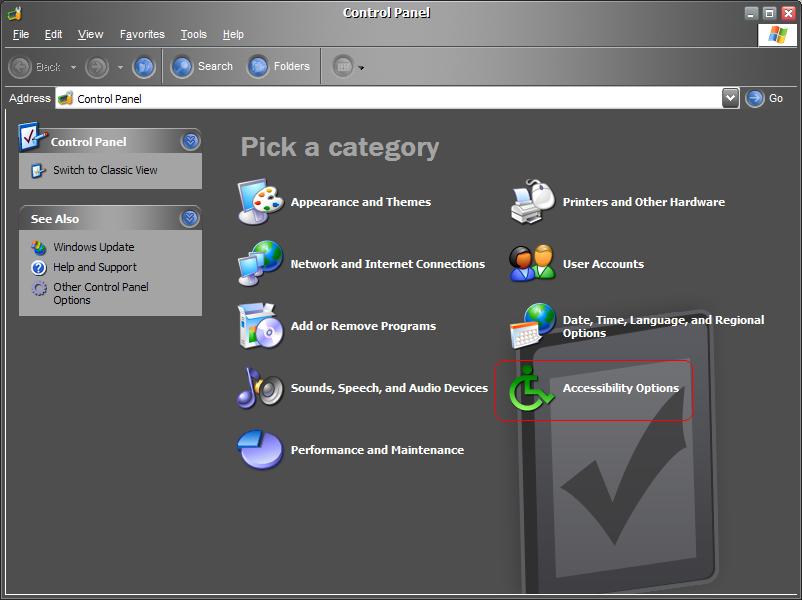802x600 pixels.
Task: Click the Date, Time, Language calendar icon
Action: click(532, 326)
